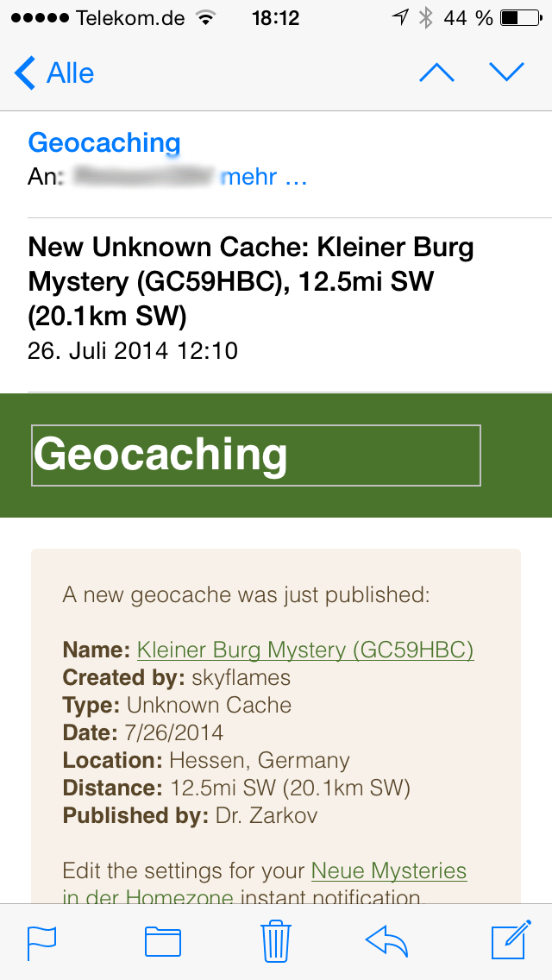Go to next message with down arrow

click(506, 73)
